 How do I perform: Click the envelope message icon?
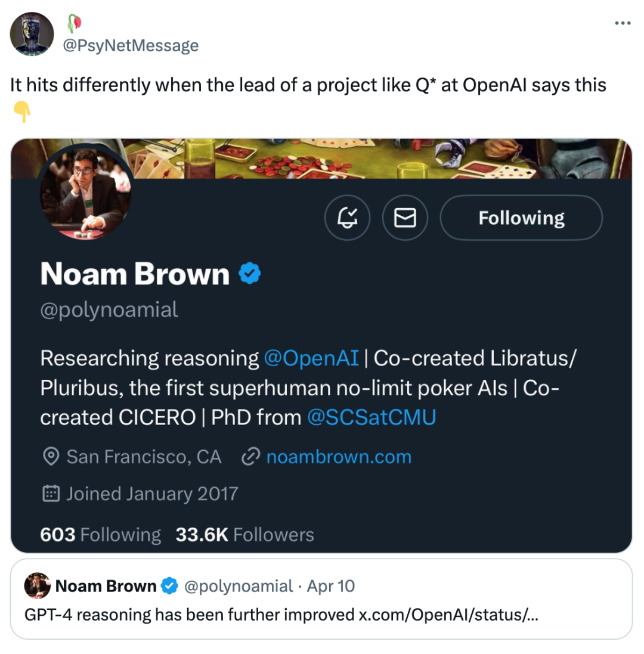405,218
